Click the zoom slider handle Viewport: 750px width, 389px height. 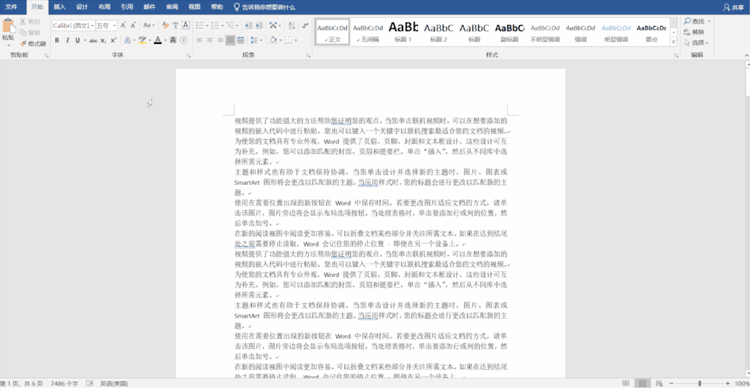pos(699,383)
